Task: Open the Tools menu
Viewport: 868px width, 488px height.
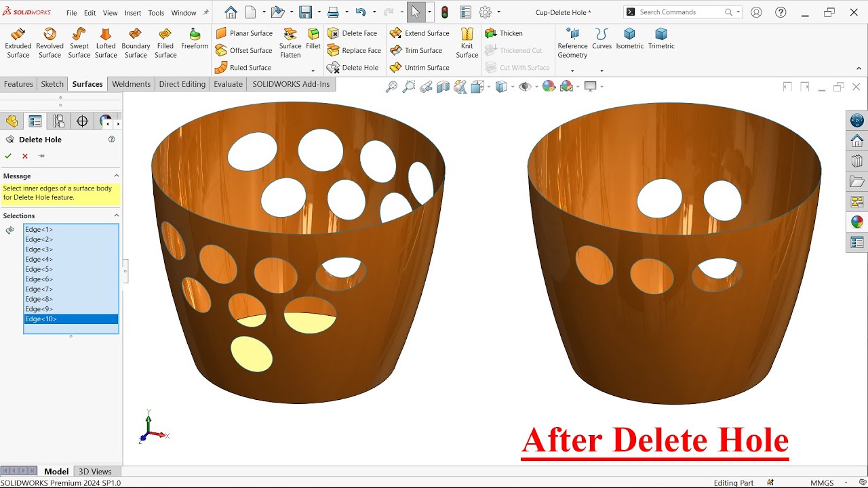Action: [156, 13]
